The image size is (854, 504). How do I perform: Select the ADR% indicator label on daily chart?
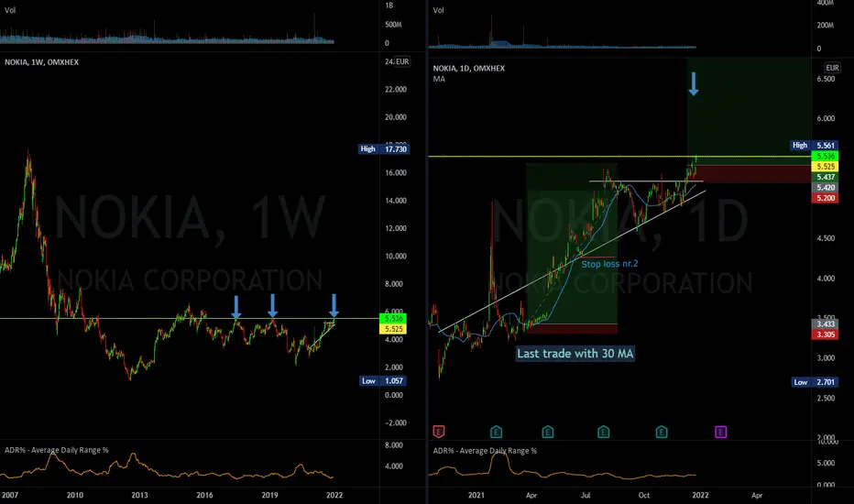[x=485, y=451]
